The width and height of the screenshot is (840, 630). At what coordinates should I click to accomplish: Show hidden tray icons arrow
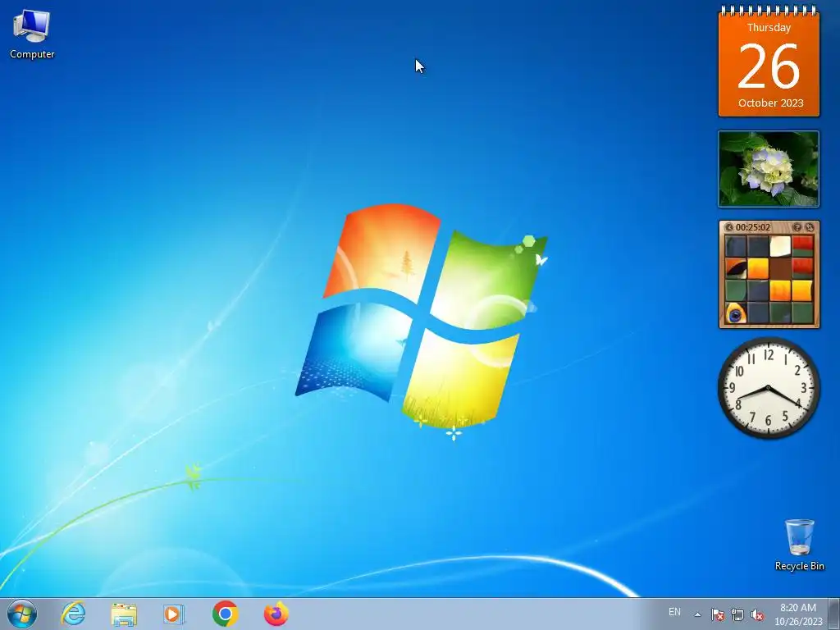coord(697,614)
